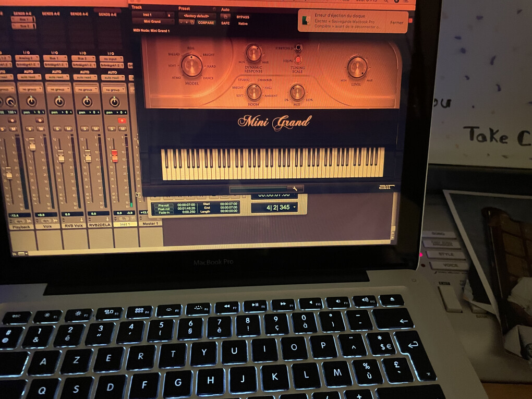
Task: Click the RVB2DELA track pan knob
Action: coord(87,101)
